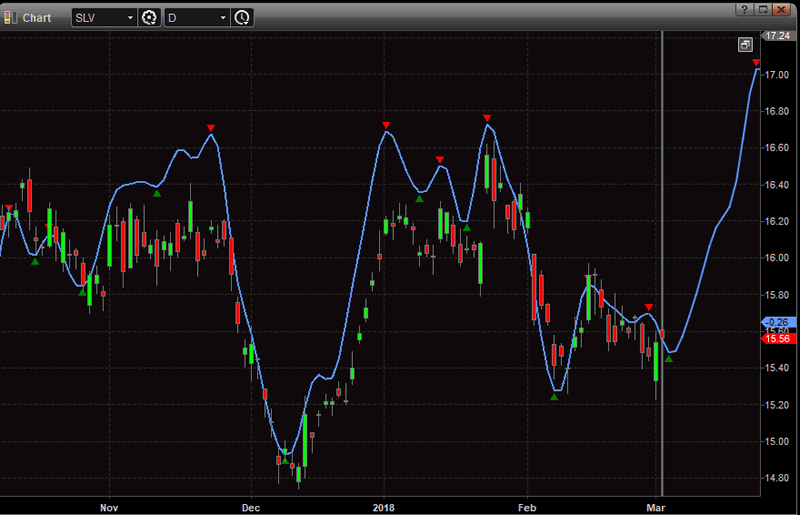Click the Chart title label
This screenshot has width=800, height=515.
(x=37, y=17)
